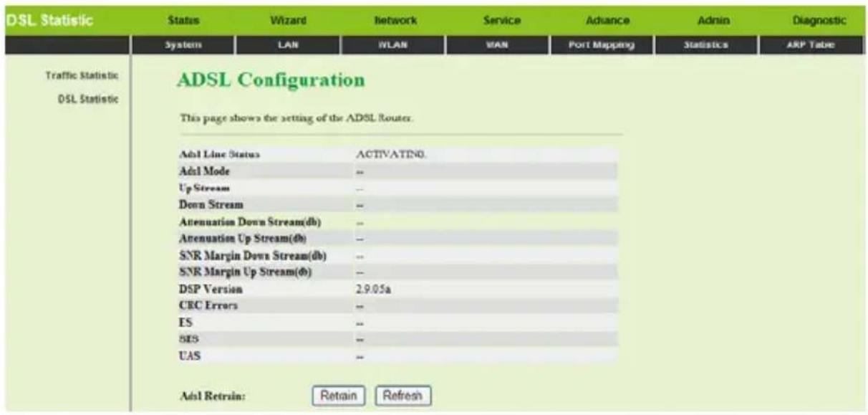Select the ACTIVATING line status value

tap(392, 154)
